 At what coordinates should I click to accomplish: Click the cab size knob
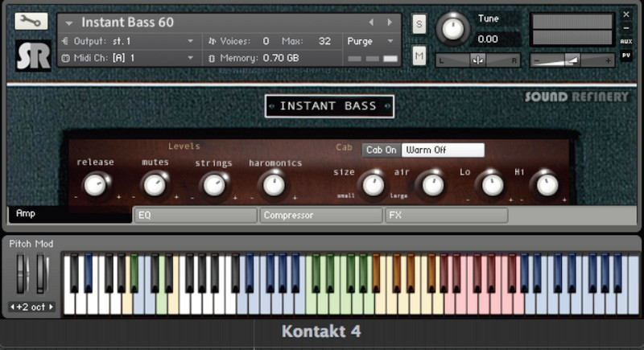pos(372,185)
